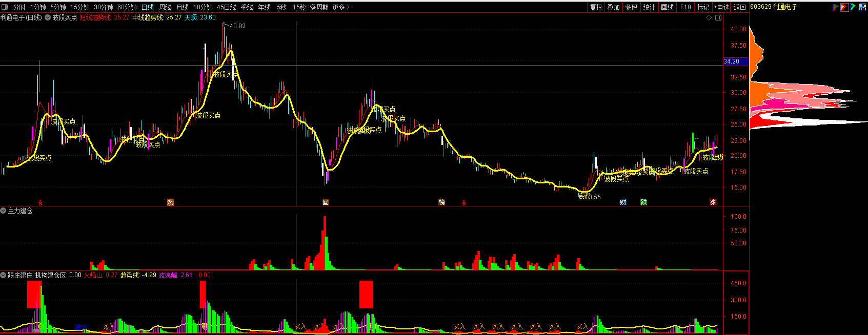Click the 回 event marker below the chart
This screenshot has width=868, height=335.
click(x=325, y=202)
